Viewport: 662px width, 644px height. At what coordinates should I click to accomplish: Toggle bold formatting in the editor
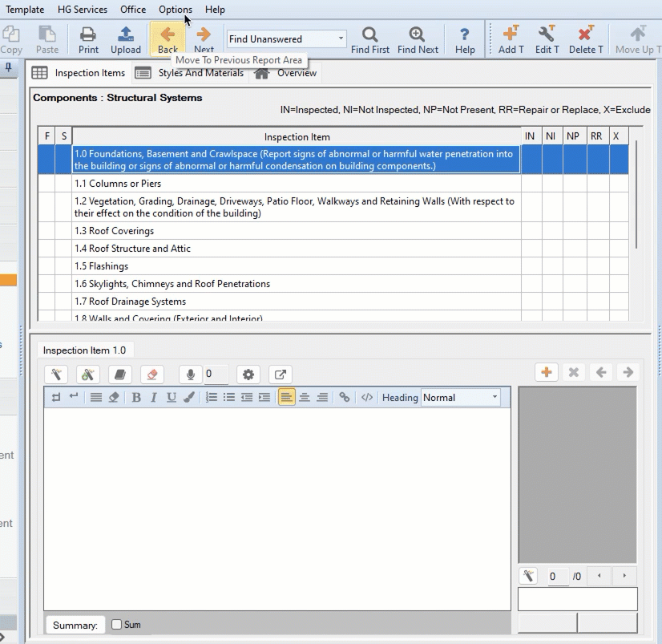point(136,397)
